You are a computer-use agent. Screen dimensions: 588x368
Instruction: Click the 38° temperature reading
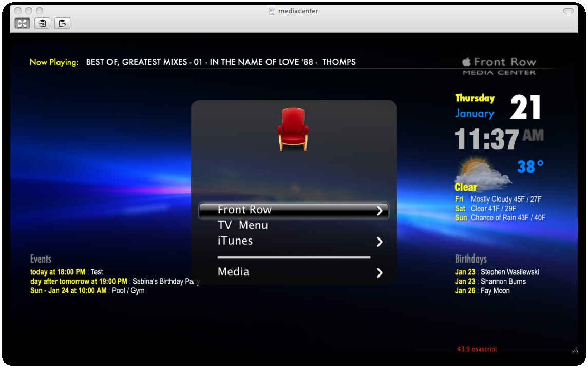click(530, 167)
